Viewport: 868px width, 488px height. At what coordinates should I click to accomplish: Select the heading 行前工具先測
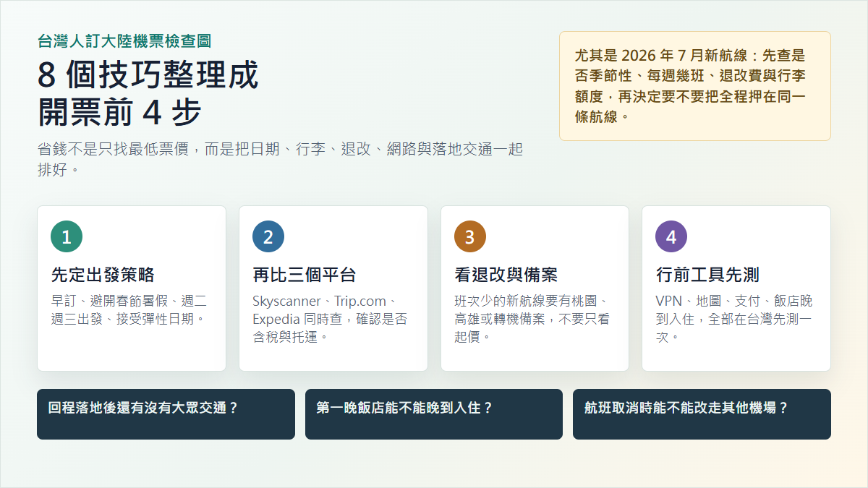(707, 275)
